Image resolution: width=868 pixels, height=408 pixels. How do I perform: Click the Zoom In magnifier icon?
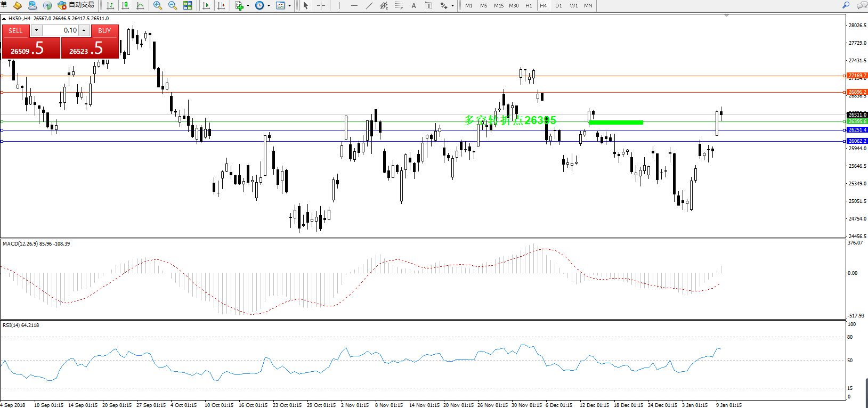click(158, 5)
